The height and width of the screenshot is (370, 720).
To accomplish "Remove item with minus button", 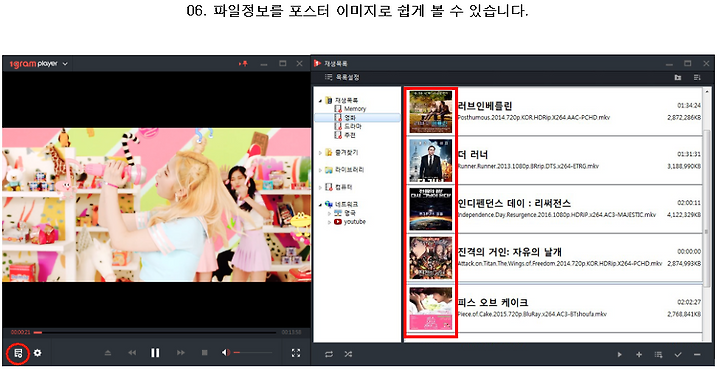I will pos(697,354).
